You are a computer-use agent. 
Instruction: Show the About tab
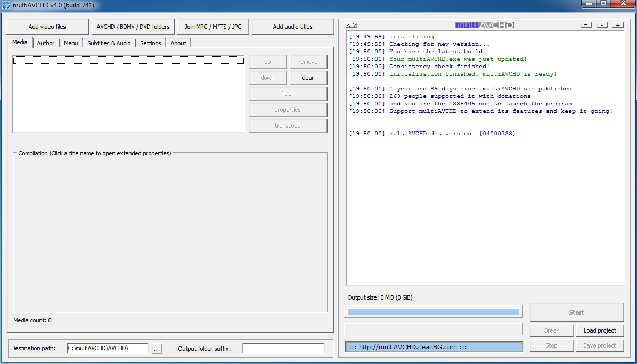178,43
